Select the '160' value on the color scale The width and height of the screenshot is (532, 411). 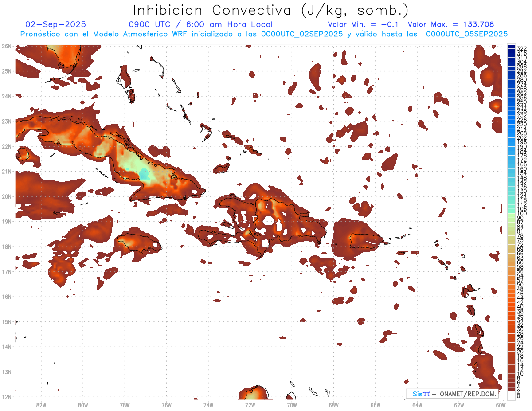[522, 169]
